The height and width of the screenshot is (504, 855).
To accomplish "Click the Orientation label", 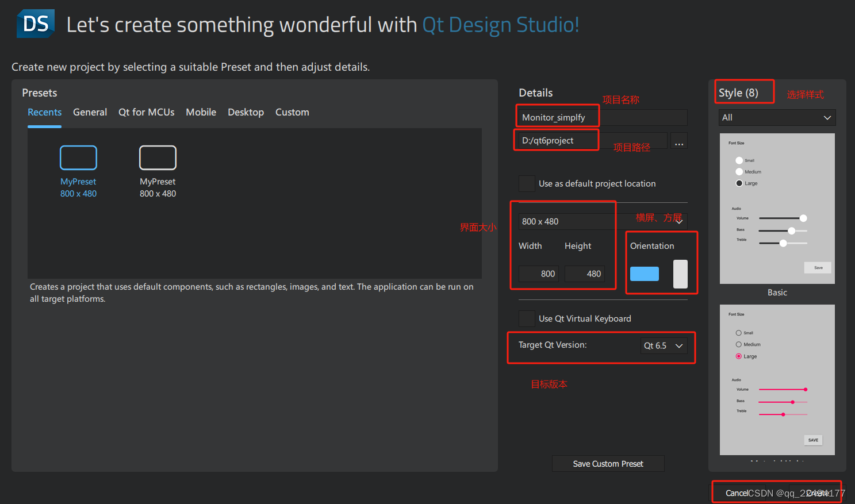I will coord(652,246).
